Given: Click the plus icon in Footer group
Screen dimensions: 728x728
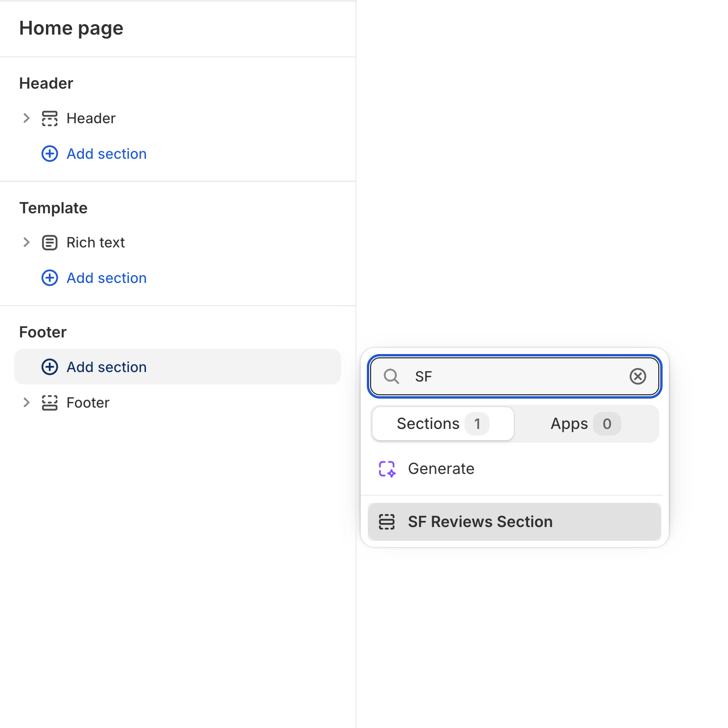Looking at the screenshot, I should 50,367.
